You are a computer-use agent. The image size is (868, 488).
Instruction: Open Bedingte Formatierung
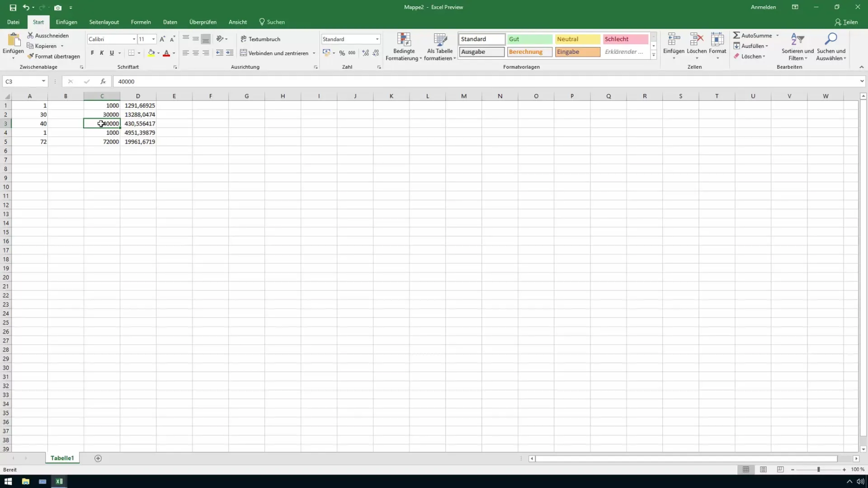(x=403, y=47)
